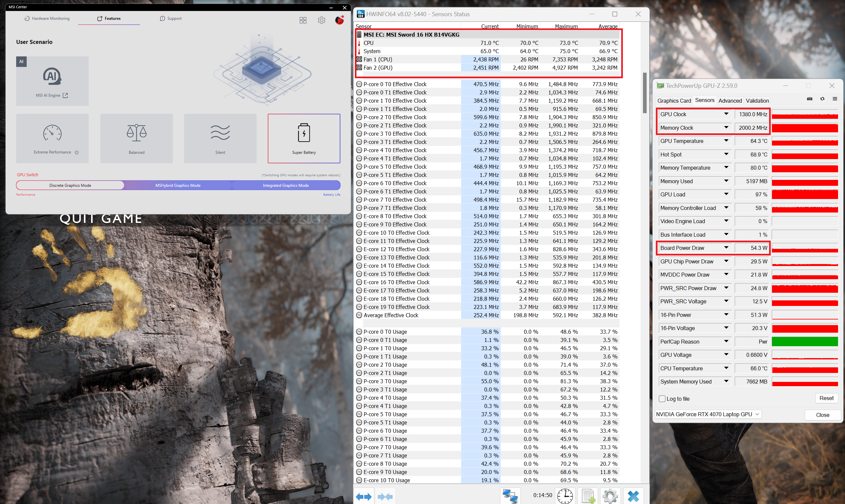
Task: Open MSI Center user profile avatar
Action: click(x=340, y=20)
